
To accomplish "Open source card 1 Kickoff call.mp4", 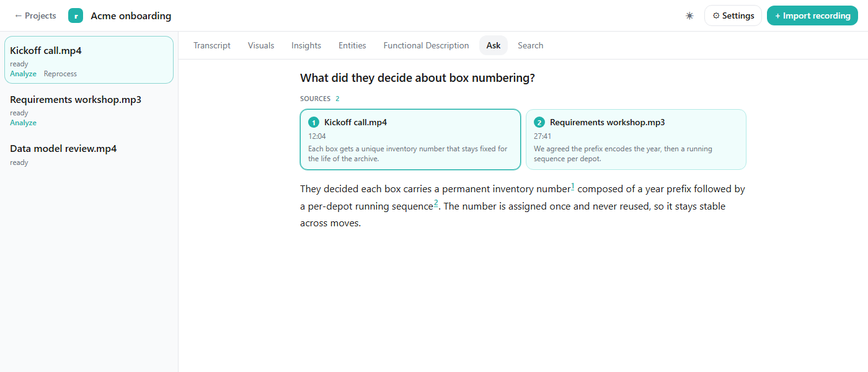I will click(410, 139).
